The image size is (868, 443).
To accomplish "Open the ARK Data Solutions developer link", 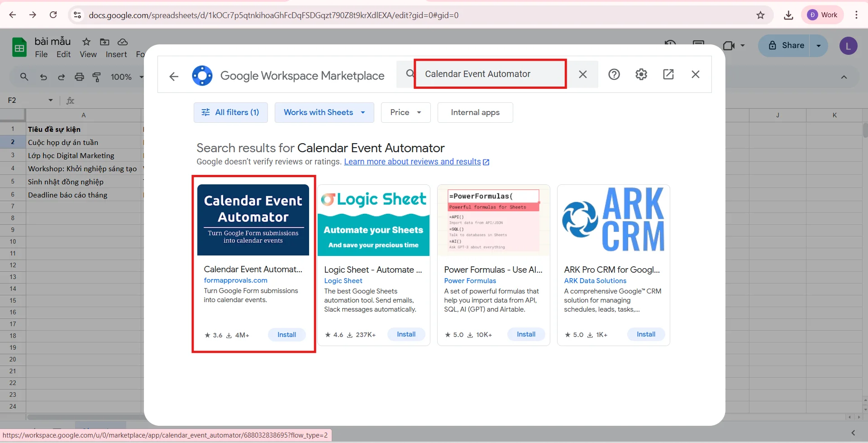I will 595,281.
